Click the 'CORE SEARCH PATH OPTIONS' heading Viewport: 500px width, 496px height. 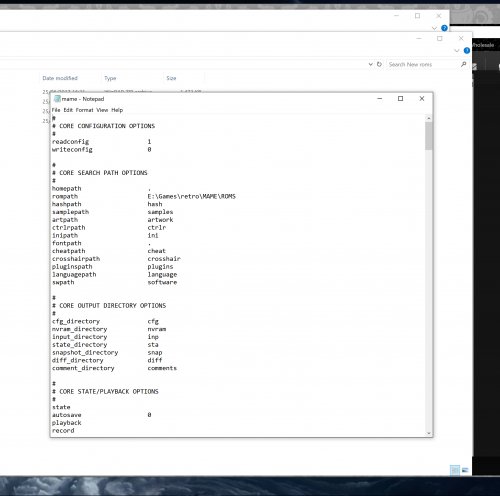(103, 173)
